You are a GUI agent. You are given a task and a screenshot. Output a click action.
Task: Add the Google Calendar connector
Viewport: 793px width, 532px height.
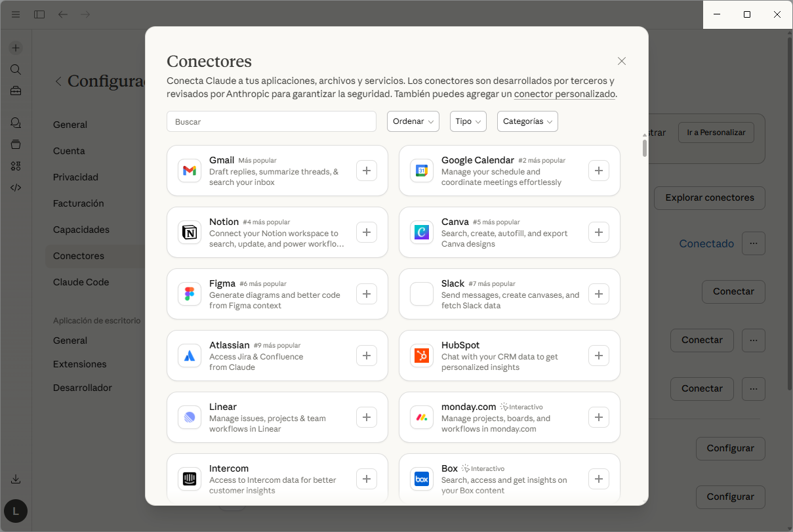coord(599,171)
